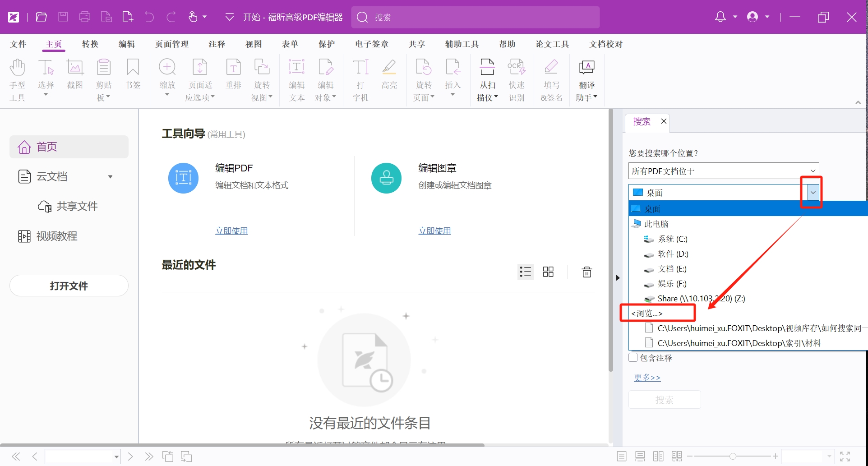Click 立即使用 under 编辑图章

pyautogui.click(x=434, y=231)
